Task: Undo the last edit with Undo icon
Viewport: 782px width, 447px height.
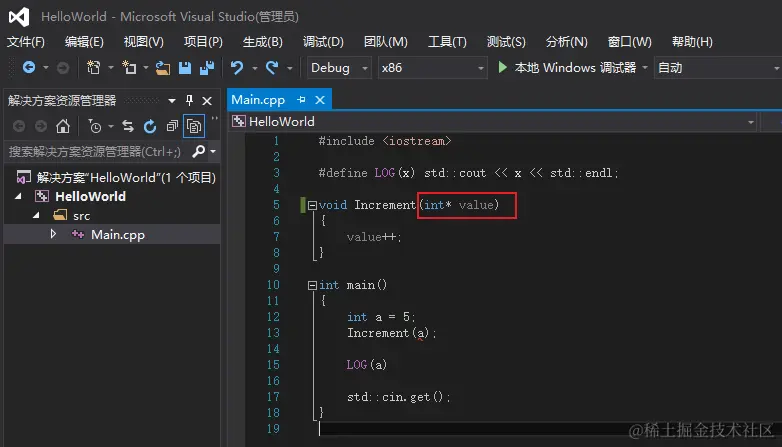Action: coord(237,67)
